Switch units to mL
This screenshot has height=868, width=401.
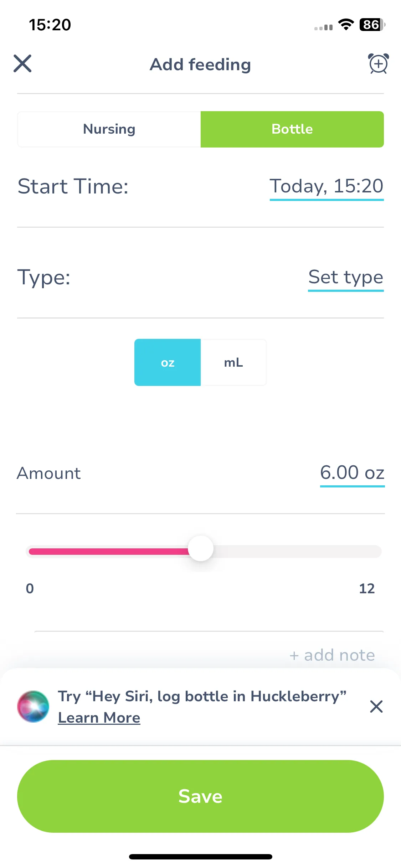point(233,362)
